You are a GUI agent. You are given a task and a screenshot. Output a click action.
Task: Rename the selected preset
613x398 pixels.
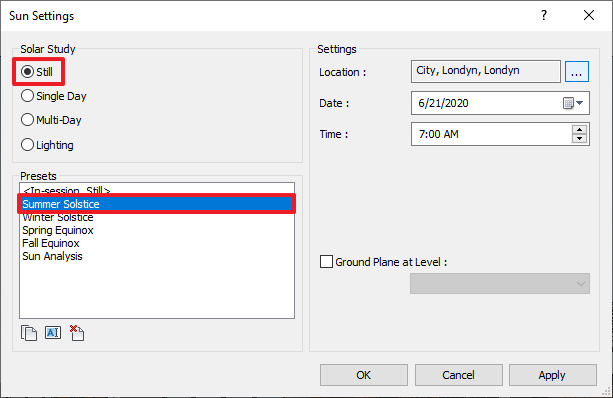53,333
